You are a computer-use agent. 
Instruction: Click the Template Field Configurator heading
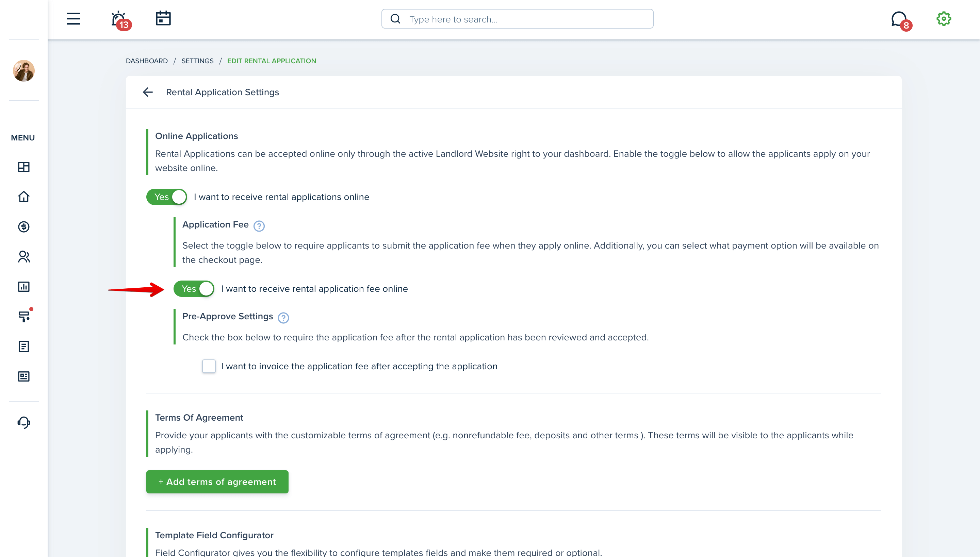[x=214, y=535]
